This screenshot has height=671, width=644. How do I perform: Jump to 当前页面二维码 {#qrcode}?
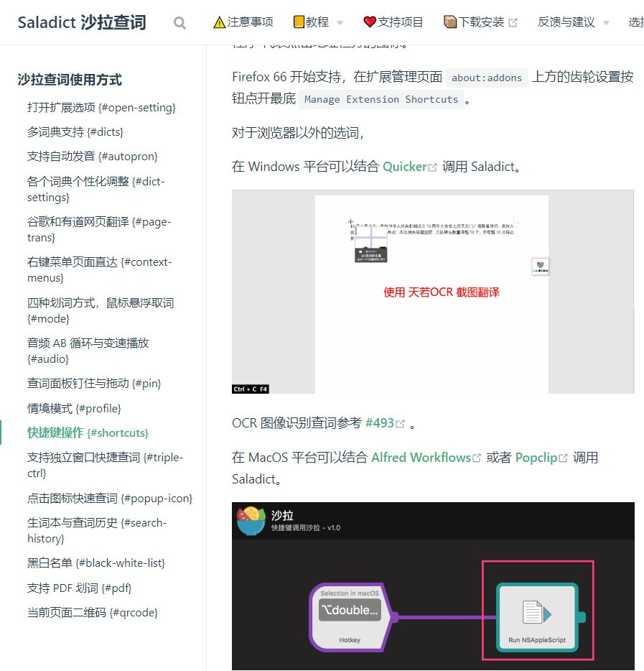click(x=93, y=612)
